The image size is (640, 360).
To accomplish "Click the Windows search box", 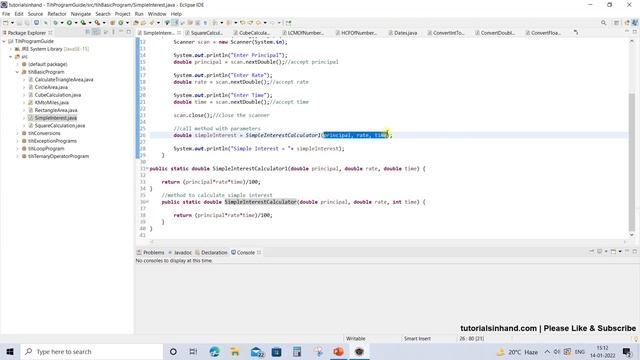I will (91, 352).
